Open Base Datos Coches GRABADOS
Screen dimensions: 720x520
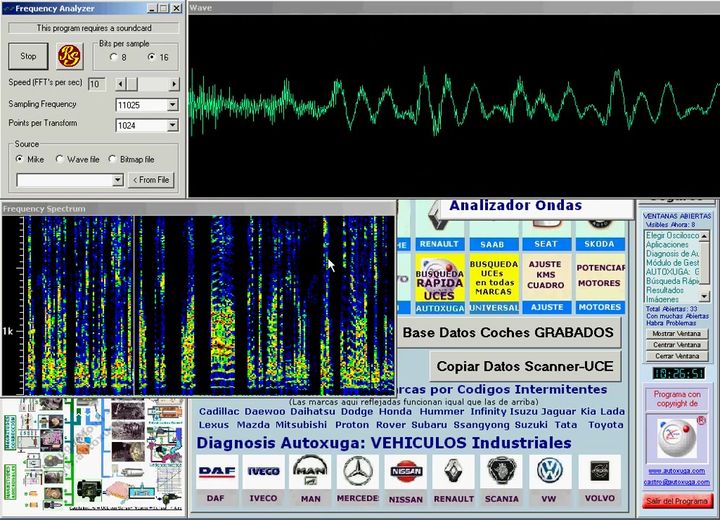(x=508, y=332)
